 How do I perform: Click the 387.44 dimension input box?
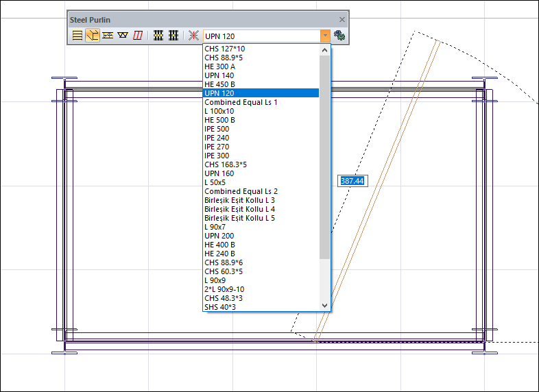352,181
